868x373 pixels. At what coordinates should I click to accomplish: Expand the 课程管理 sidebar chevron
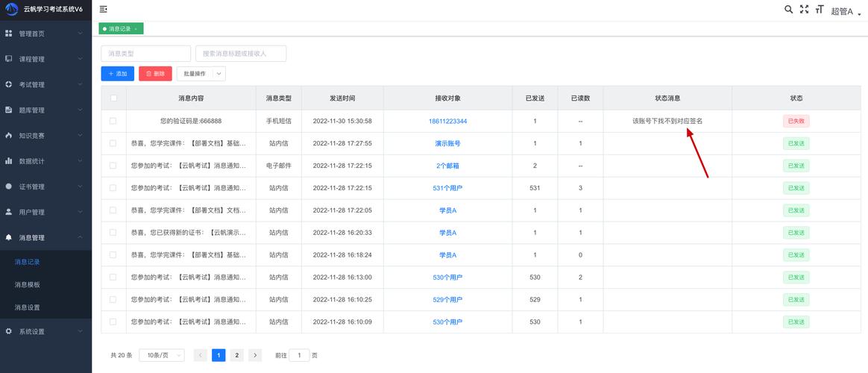point(81,59)
